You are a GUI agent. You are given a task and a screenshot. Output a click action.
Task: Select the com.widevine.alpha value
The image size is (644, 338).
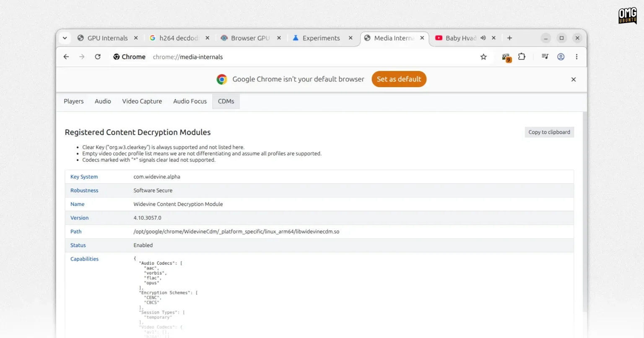pos(157,177)
